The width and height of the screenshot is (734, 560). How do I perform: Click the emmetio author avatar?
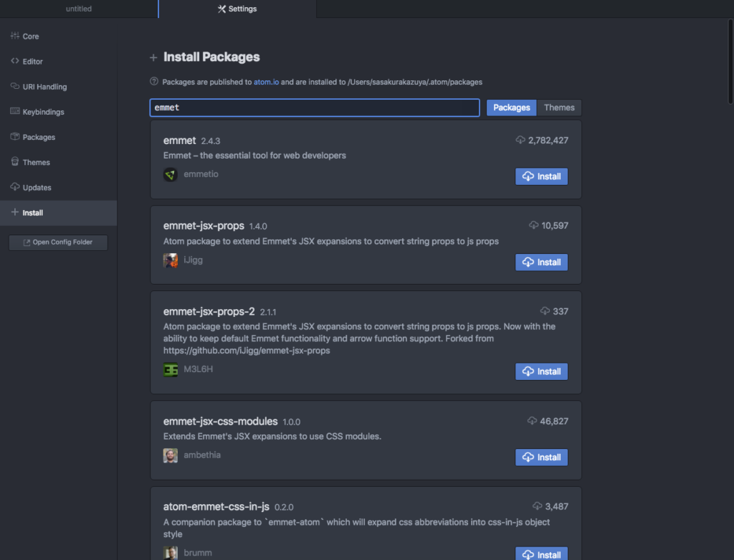171,175
